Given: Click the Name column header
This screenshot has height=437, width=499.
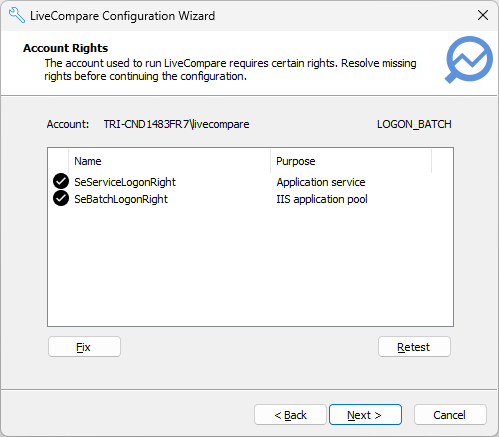Looking at the screenshot, I should click(x=169, y=161).
